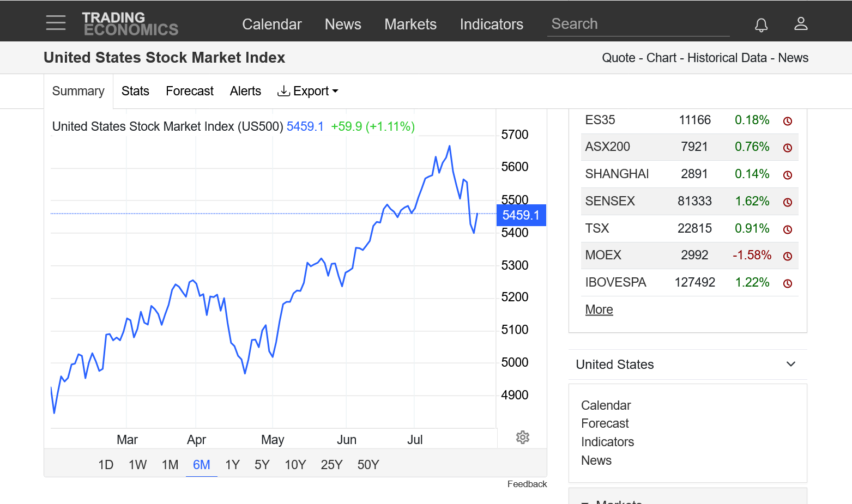852x504 pixels.
Task: Open the Stats tab
Action: [x=135, y=91]
